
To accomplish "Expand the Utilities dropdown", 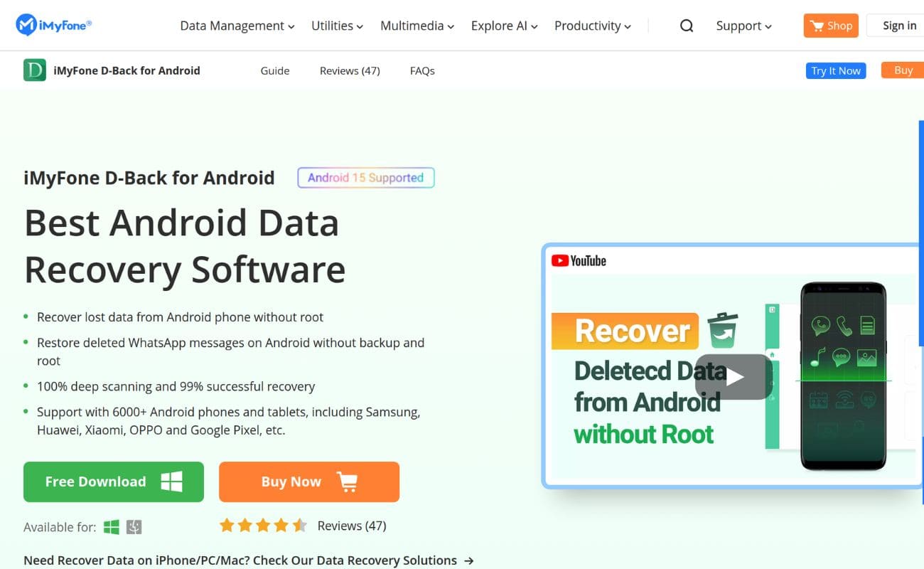I will click(337, 26).
